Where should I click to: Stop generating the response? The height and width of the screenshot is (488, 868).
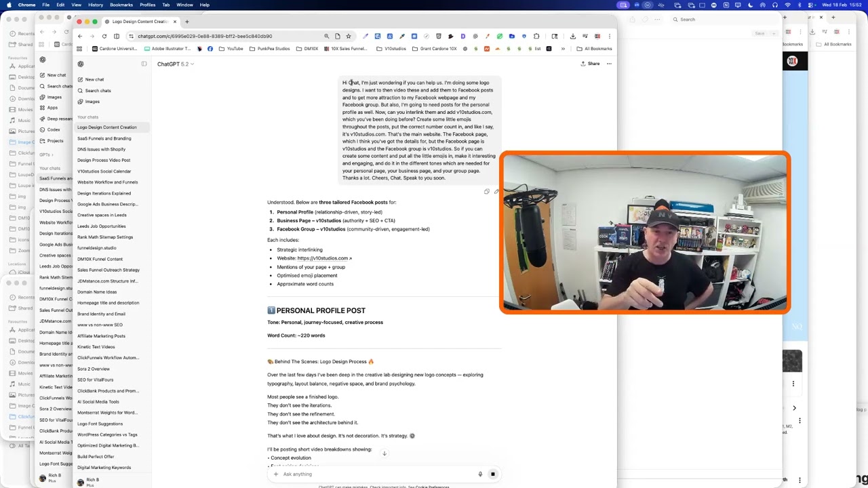coord(493,474)
